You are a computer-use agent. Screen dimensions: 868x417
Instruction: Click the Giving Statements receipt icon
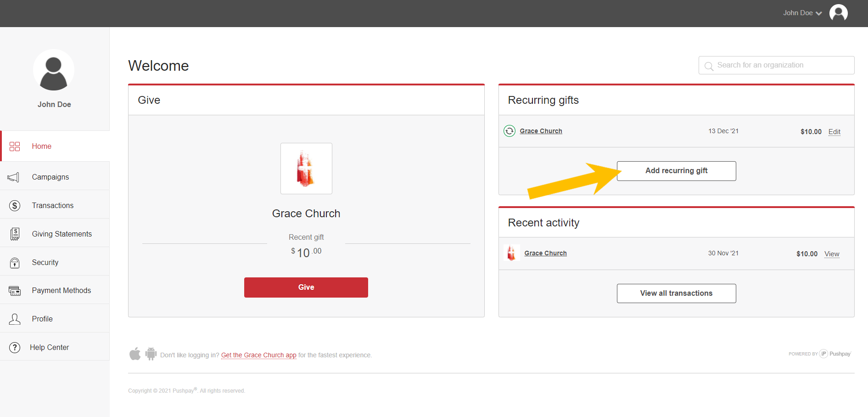click(15, 234)
